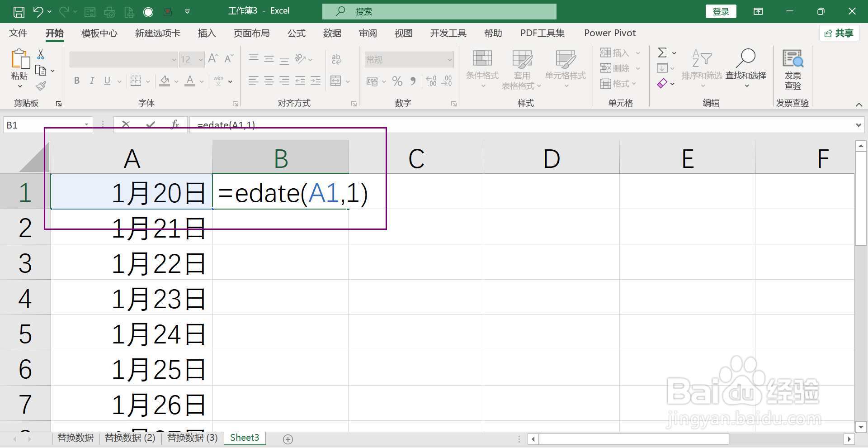Toggle align text right
Viewport: 868px width, 448px height.
[284, 81]
